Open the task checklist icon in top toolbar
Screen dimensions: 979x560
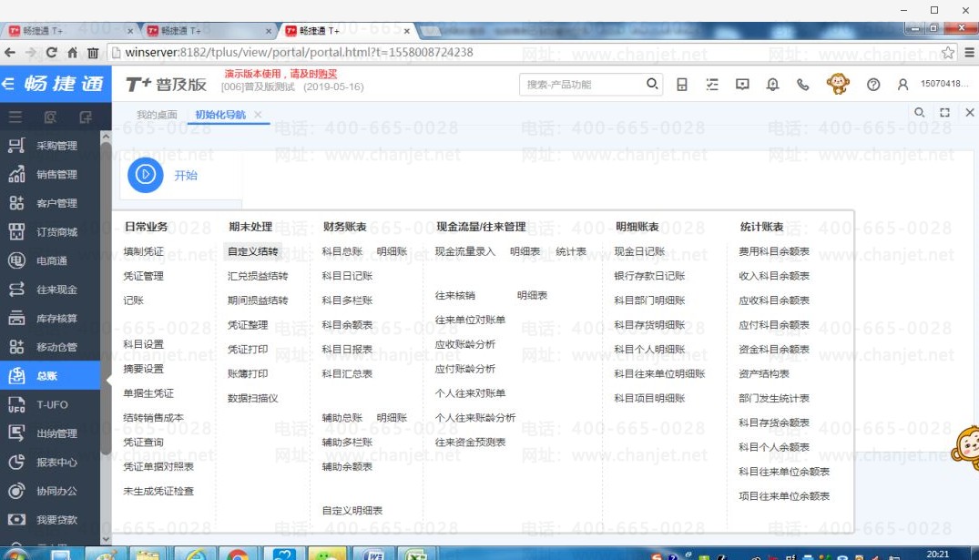tap(712, 85)
